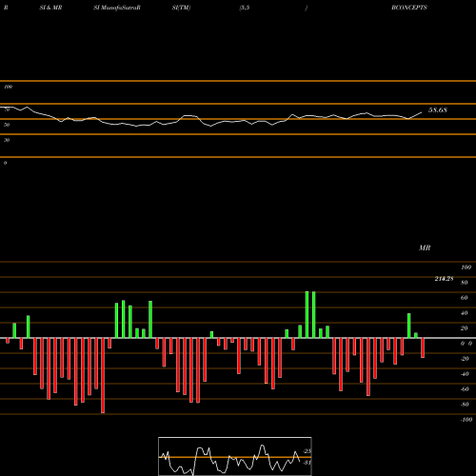Viewport: 476px width, 476px height.
Task: Click the 40 label on MR axis
Action: point(465,313)
